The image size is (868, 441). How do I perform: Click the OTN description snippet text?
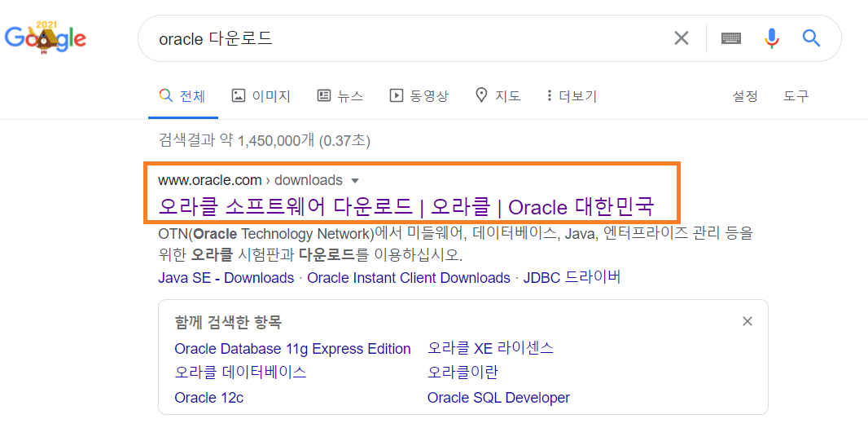tap(456, 244)
